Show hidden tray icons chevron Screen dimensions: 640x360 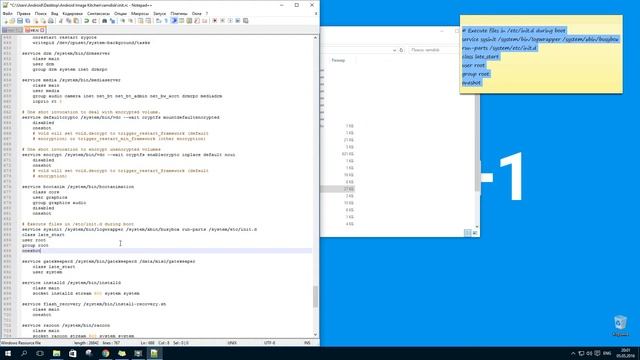(573, 353)
